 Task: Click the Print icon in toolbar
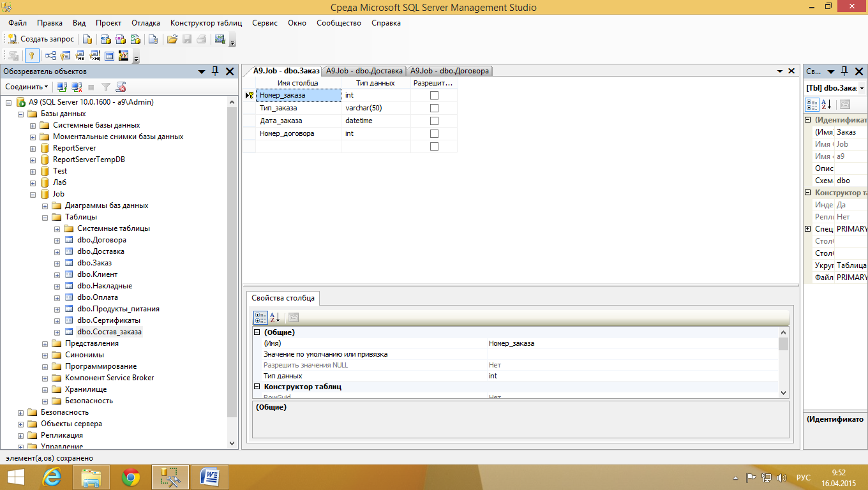coord(202,39)
